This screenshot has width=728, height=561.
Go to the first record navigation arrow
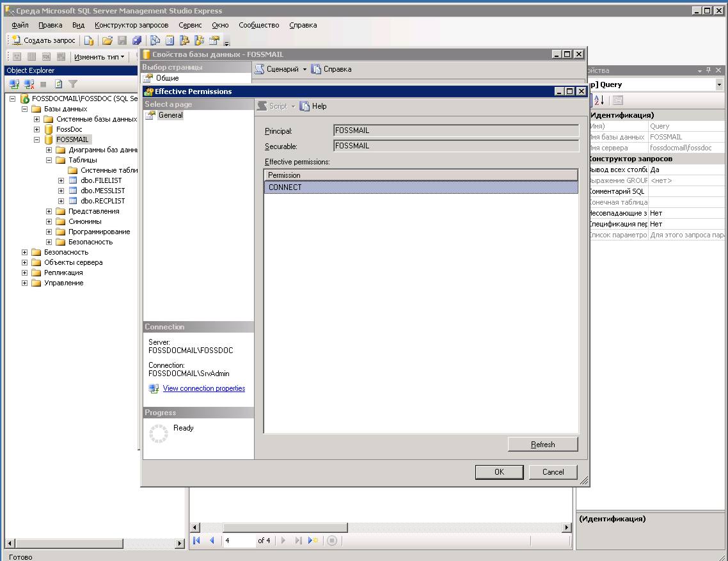[198, 541]
